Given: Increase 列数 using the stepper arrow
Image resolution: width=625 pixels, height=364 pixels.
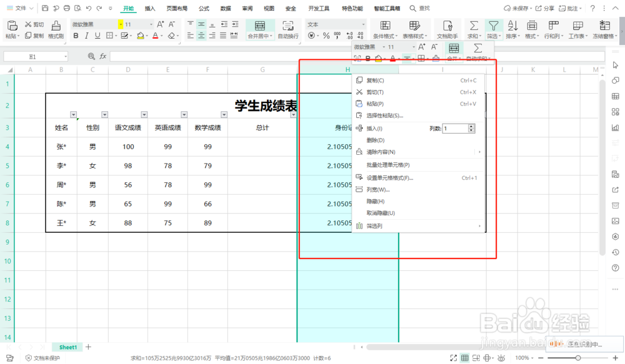Looking at the screenshot, I should (471, 124).
